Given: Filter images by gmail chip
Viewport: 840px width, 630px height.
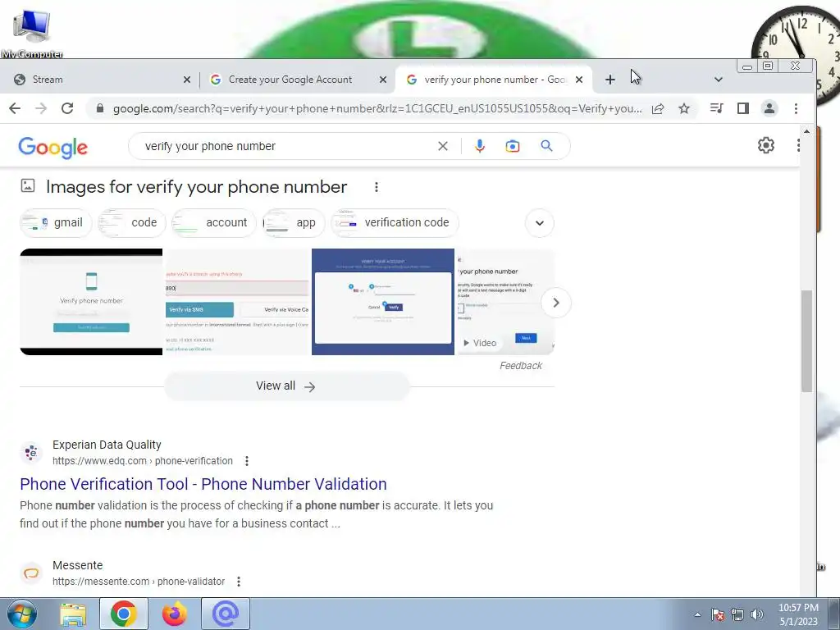Looking at the screenshot, I should (x=56, y=223).
